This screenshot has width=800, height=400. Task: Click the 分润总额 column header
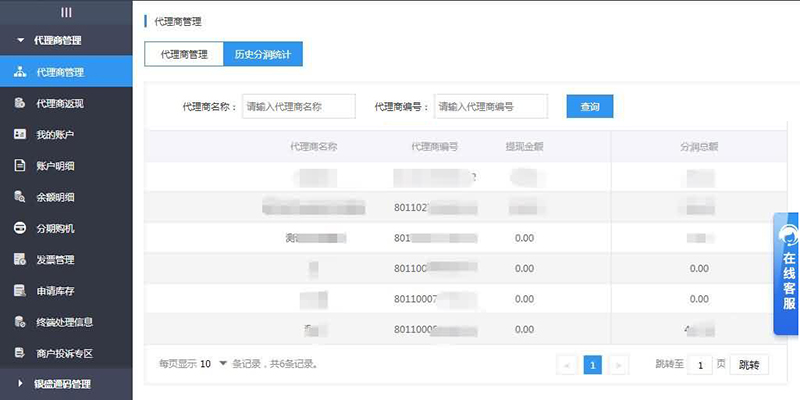pyautogui.click(x=699, y=147)
